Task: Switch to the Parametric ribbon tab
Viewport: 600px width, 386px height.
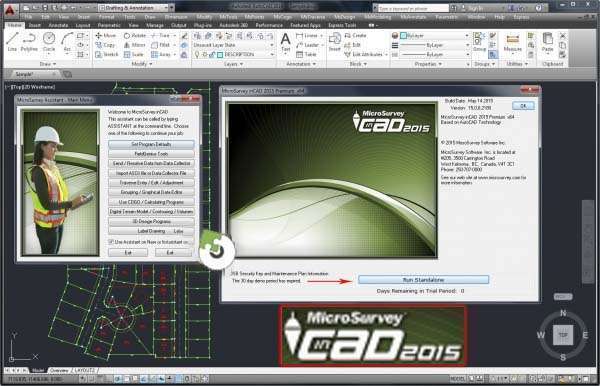Action: [109, 25]
